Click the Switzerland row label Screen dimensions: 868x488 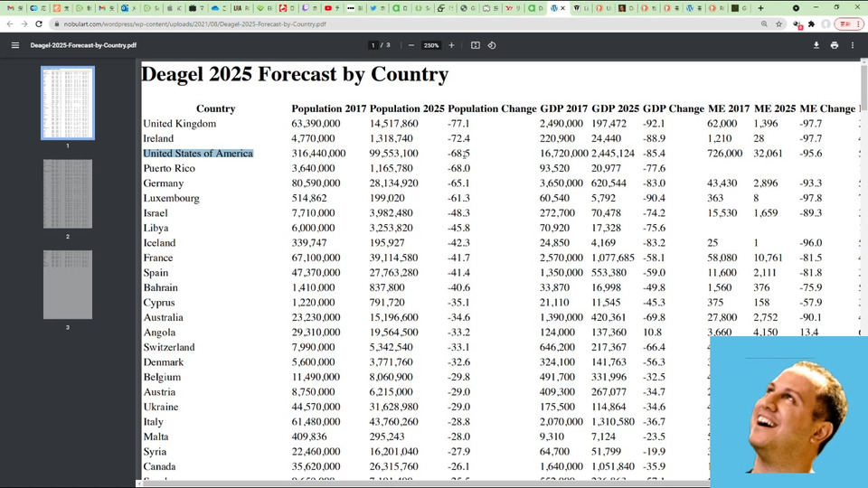pos(169,347)
